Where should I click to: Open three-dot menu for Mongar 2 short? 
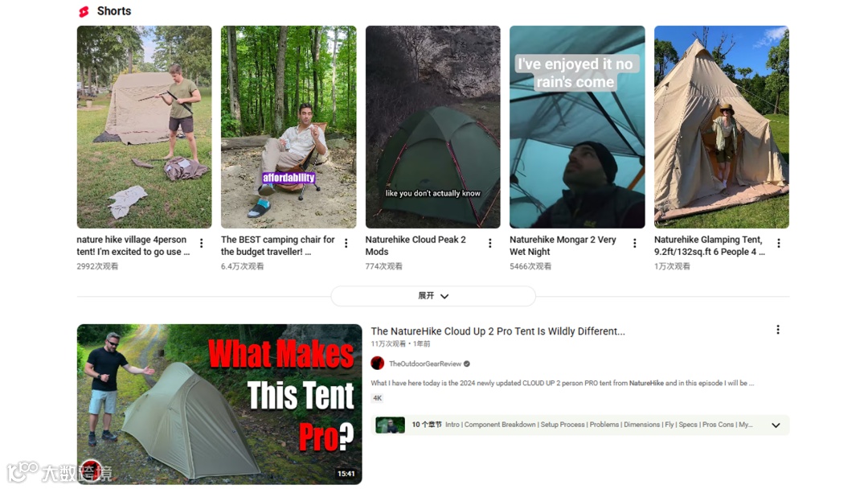[x=634, y=243]
